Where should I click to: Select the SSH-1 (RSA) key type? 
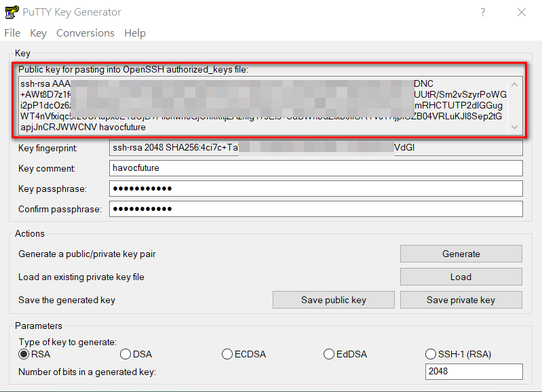431,354
